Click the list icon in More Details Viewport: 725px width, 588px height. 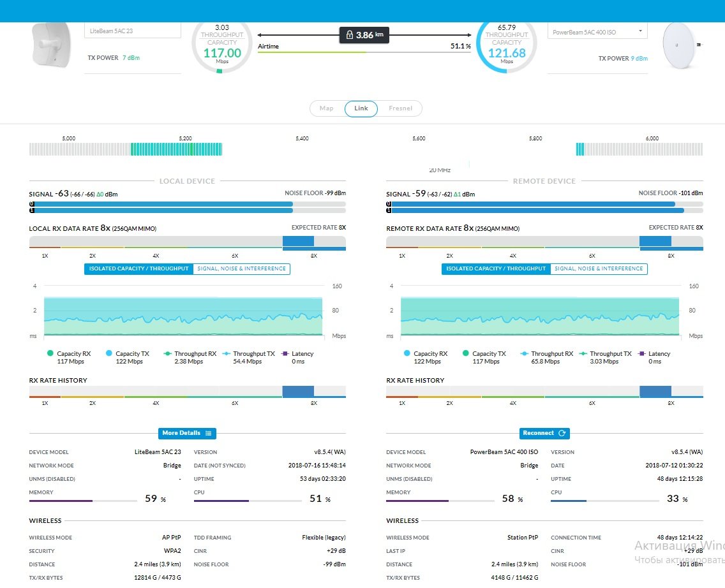tap(209, 433)
